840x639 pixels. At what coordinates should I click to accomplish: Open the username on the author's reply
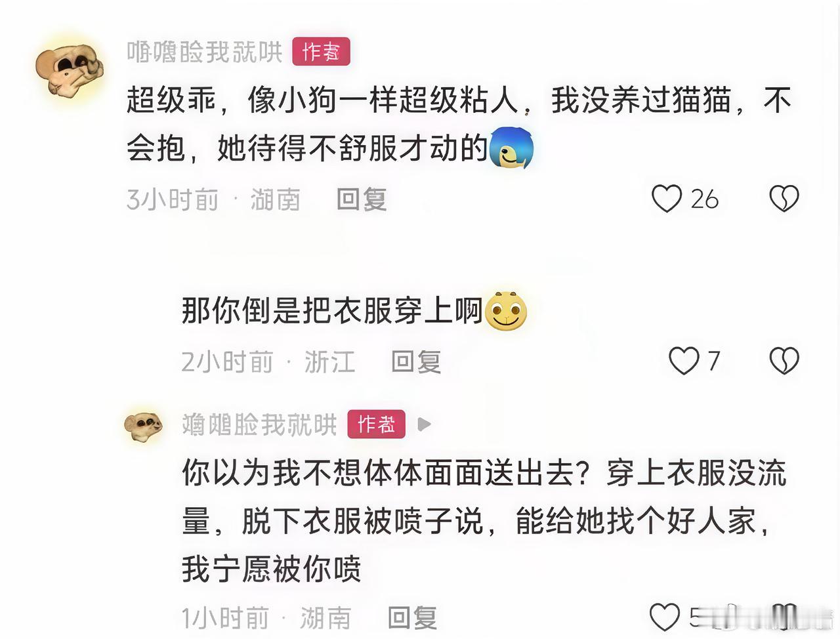point(259,425)
